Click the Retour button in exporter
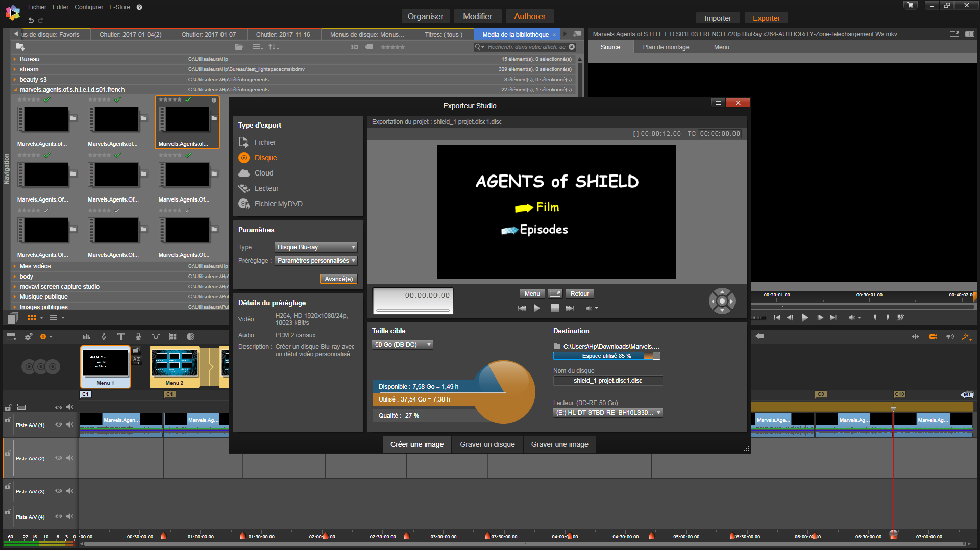Image resolution: width=980 pixels, height=551 pixels. [x=579, y=293]
